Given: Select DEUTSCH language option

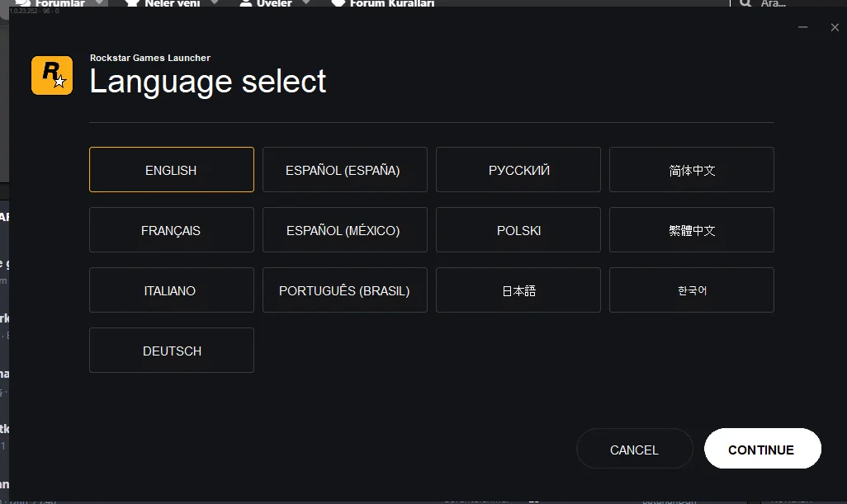Looking at the screenshot, I should point(171,351).
